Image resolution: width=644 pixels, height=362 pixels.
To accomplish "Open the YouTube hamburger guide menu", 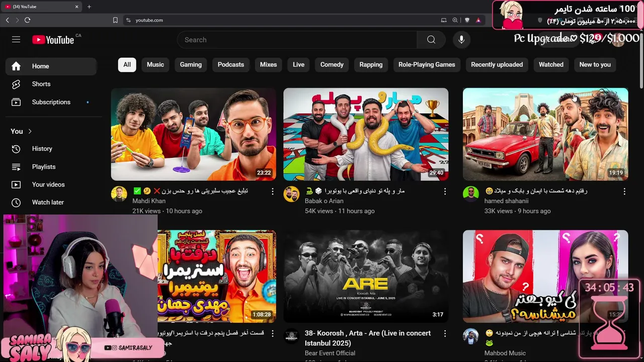I will (x=16, y=40).
